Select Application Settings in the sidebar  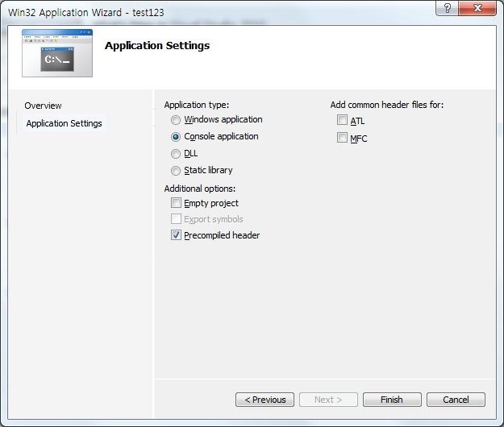pyautogui.click(x=64, y=123)
